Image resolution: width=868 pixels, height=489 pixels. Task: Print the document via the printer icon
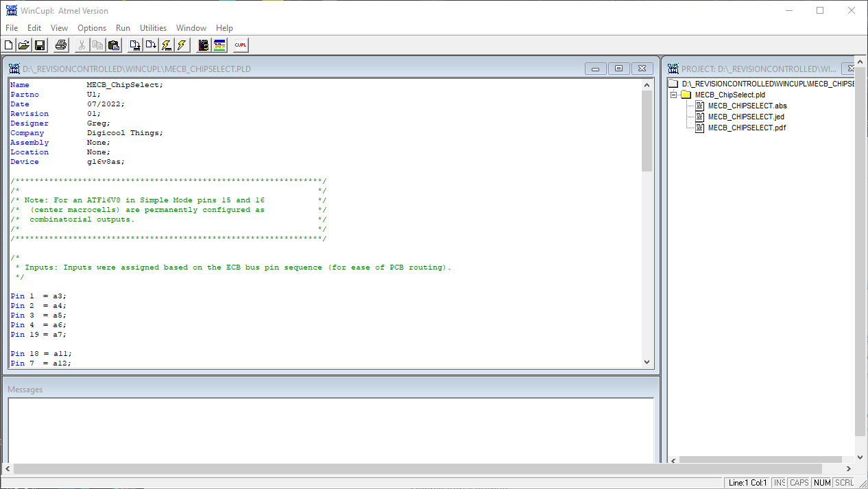60,45
